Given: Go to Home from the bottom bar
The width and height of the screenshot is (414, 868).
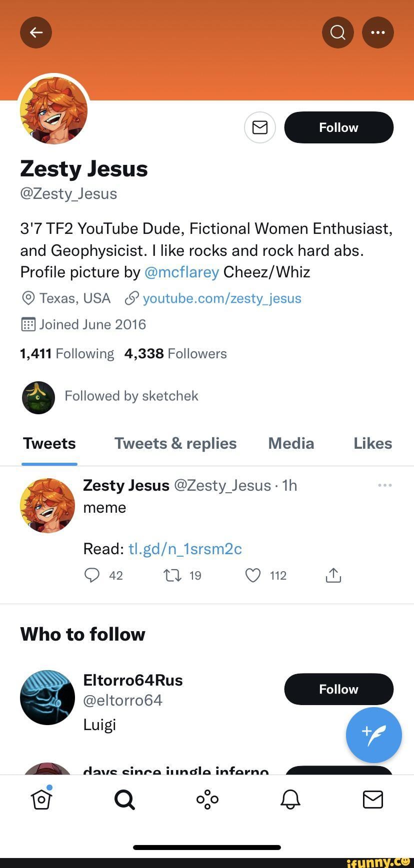Looking at the screenshot, I should click(x=41, y=799).
